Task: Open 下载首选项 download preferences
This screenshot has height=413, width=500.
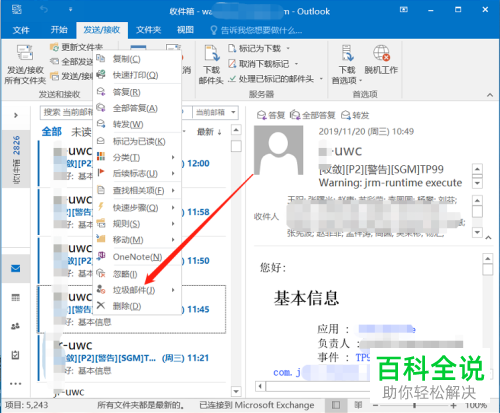Action: tap(347, 65)
